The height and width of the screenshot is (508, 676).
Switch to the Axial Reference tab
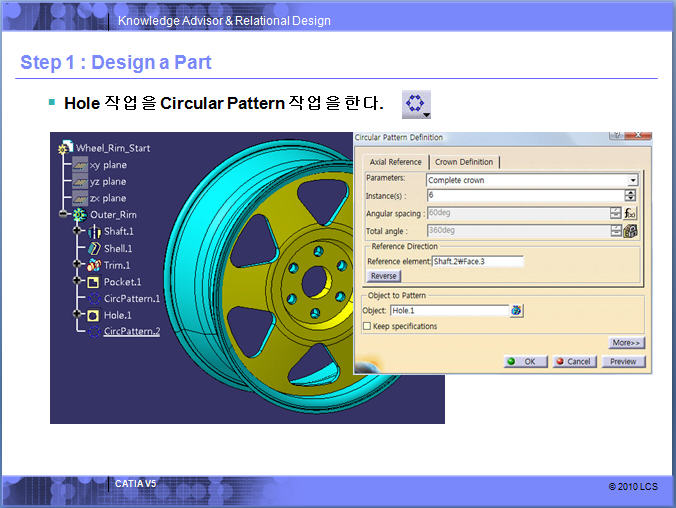pos(395,162)
